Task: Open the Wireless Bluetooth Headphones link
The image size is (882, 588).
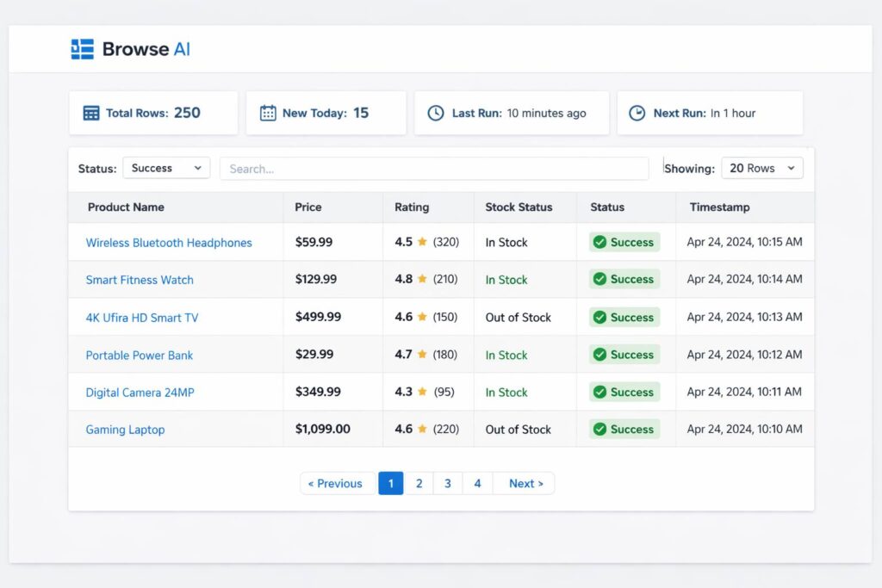Action: [x=169, y=243]
